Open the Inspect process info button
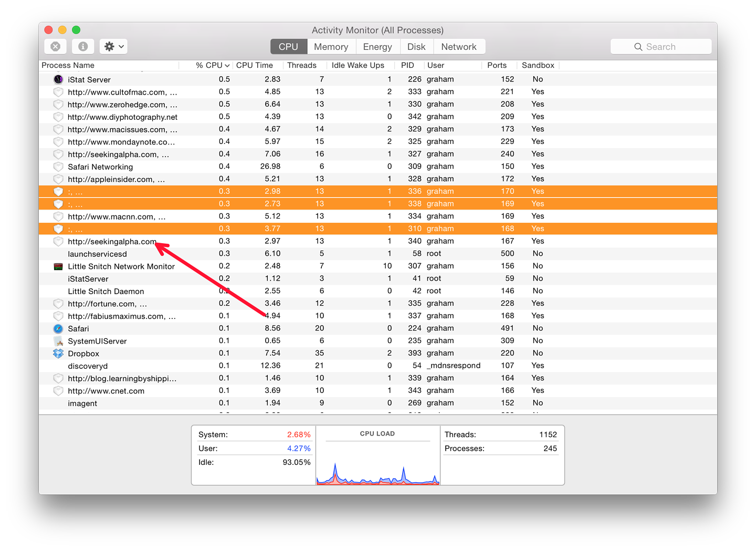This screenshot has width=756, height=550. pos(83,46)
